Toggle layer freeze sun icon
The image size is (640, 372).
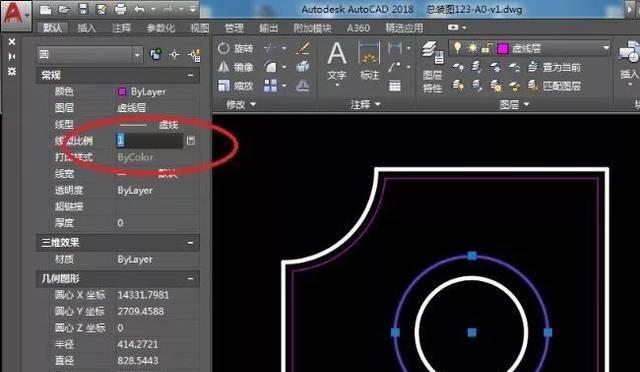coord(472,48)
